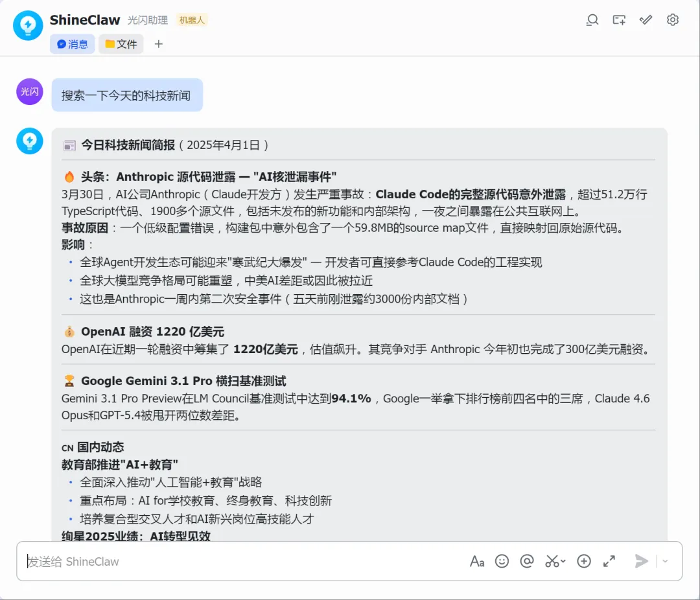Mention someone with the @ icon
This screenshot has height=600, width=700.
(527, 561)
